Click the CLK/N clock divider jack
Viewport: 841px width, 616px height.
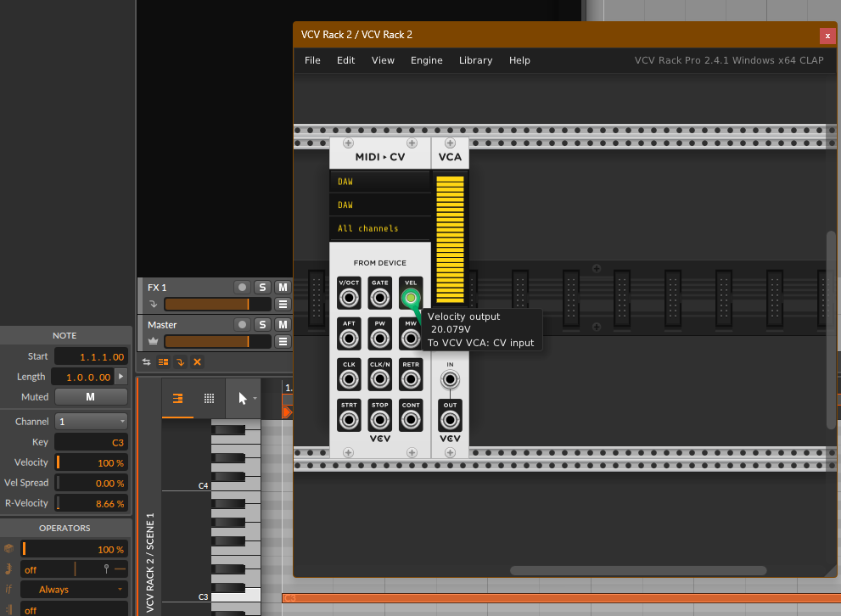click(x=379, y=379)
